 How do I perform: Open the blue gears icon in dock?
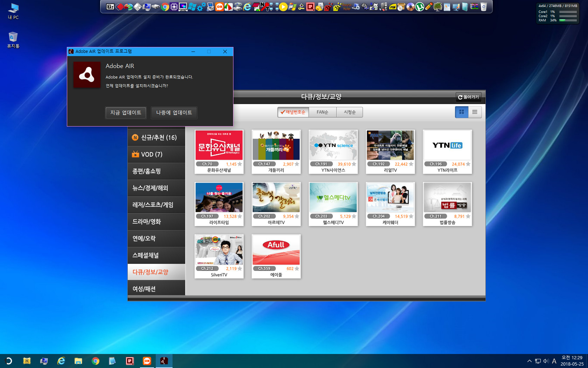point(201,7)
